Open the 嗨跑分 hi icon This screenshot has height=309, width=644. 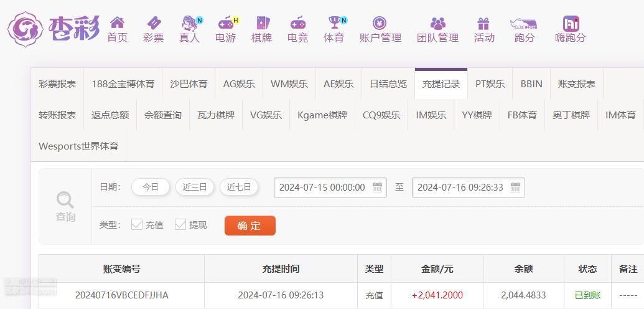coord(571,24)
